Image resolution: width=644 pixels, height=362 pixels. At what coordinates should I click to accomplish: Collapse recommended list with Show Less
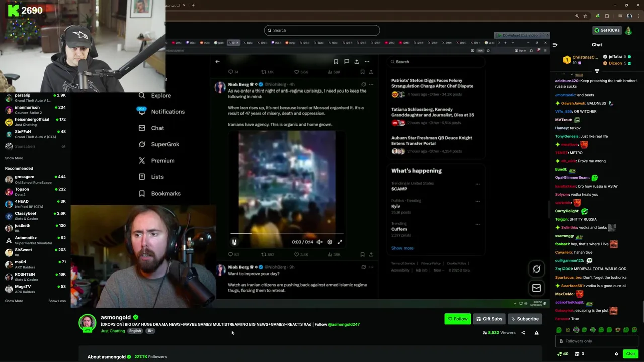point(57,301)
